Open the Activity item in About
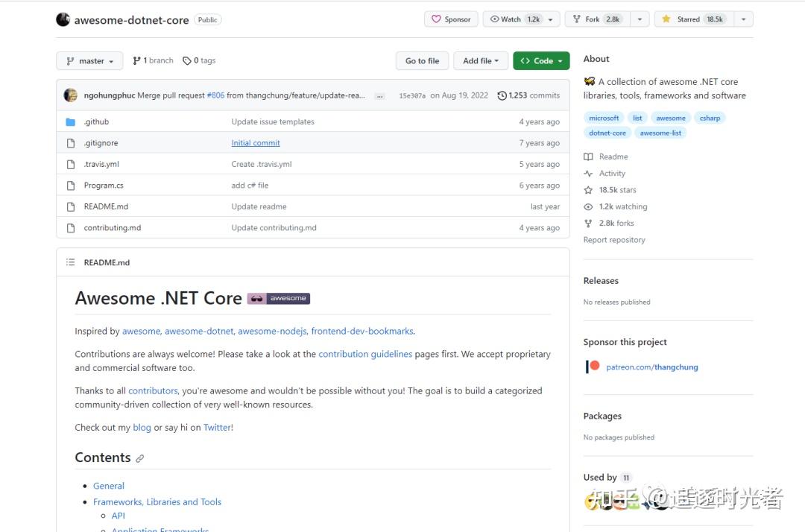Viewport: 805px width, 532px height. point(612,174)
